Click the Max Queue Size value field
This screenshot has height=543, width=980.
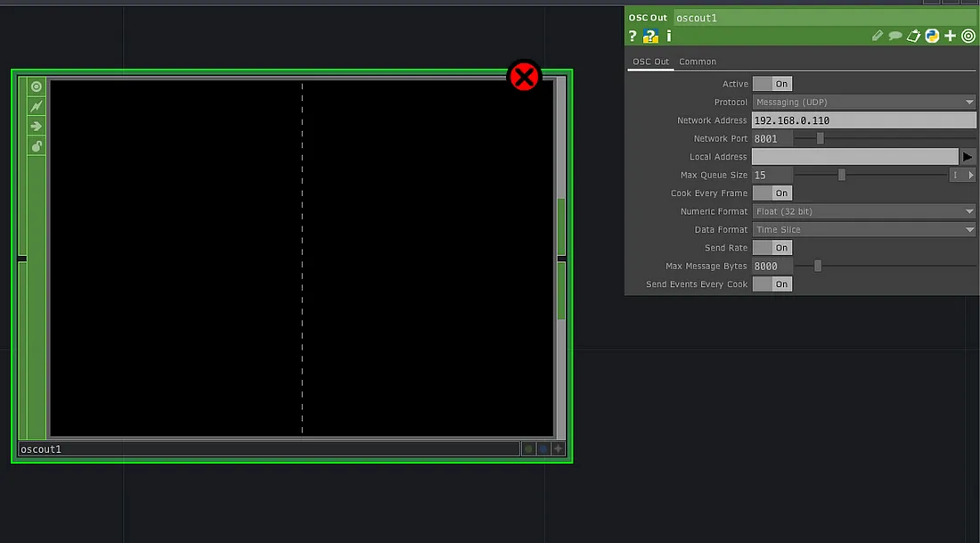tap(772, 175)
